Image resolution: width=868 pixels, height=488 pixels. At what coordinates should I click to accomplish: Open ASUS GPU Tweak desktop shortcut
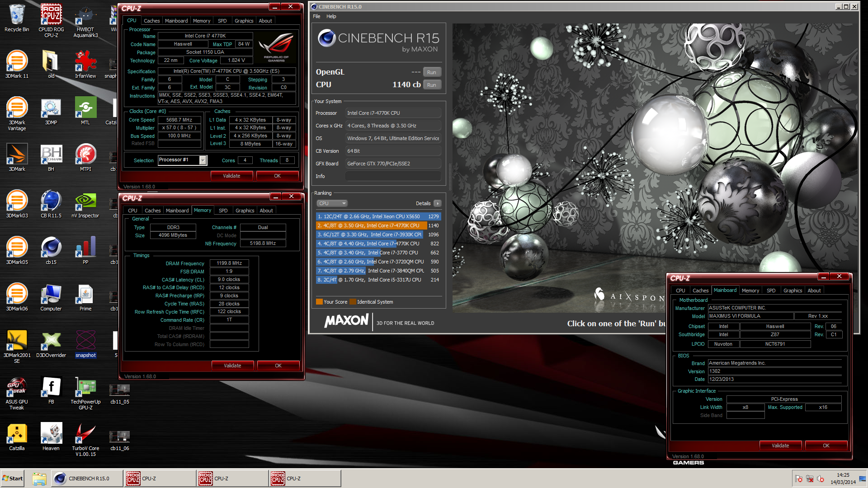(17, 393)
